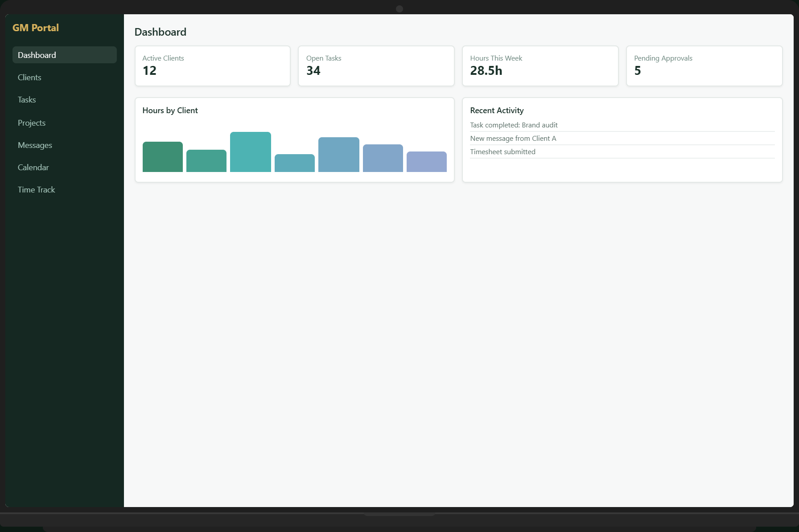Click the first dark green chart bar
Viewport: 799px width, 532px height.
tap(163, 157)
